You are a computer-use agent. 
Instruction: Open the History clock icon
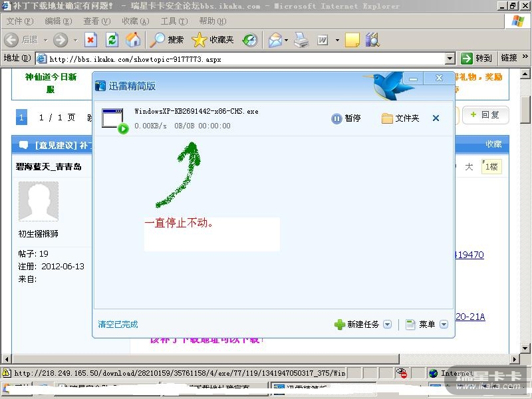pyautogui.click(x=250, y=40)
